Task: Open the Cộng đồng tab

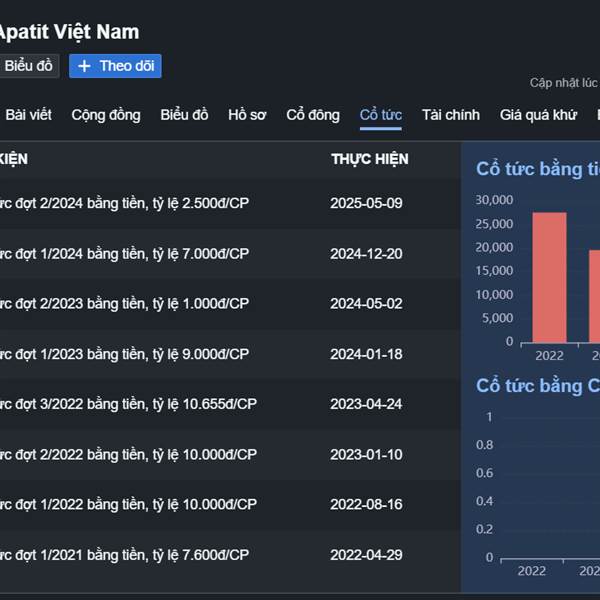Action: tap(106, 115)
